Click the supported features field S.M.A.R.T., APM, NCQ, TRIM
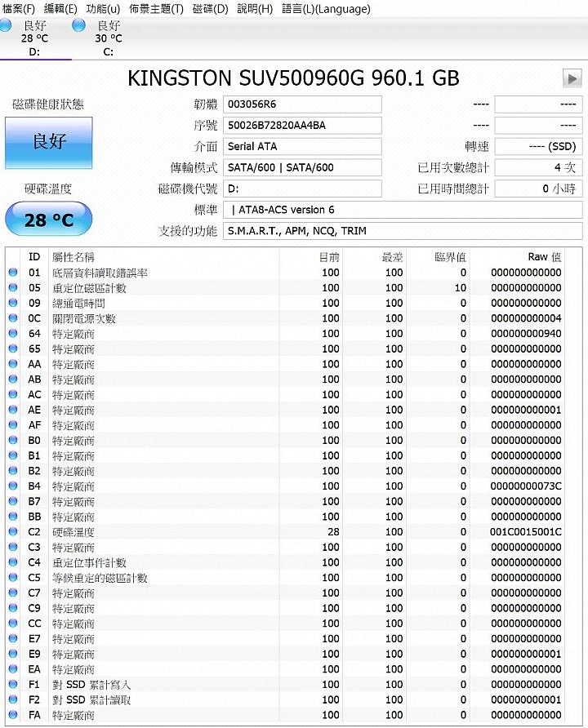Viewport: 588px width, 728px height. [403, 231]
